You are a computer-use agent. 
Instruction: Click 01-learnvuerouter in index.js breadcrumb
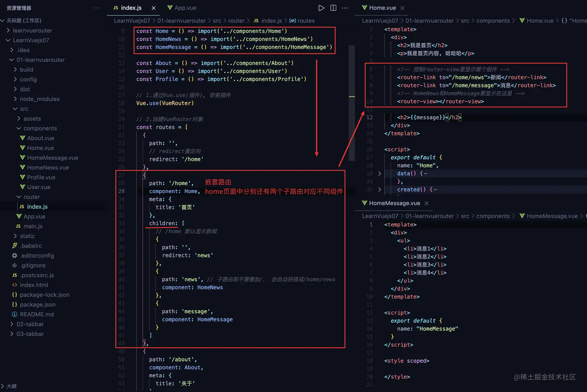point(181,21)
